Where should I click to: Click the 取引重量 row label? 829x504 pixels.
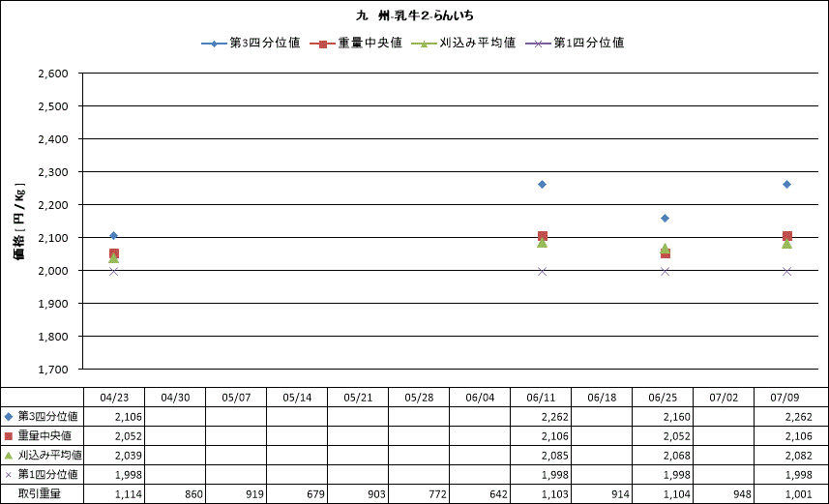click(x=40, y=494)
